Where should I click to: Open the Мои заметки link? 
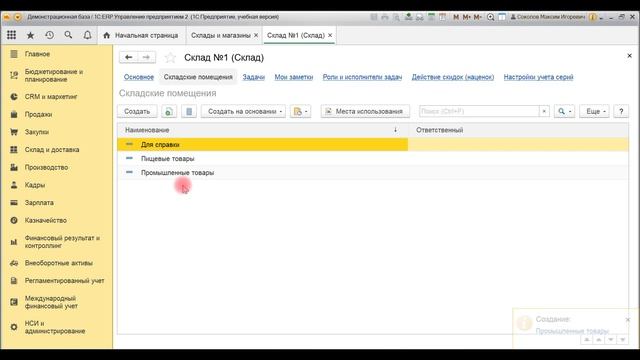point(293,77)
